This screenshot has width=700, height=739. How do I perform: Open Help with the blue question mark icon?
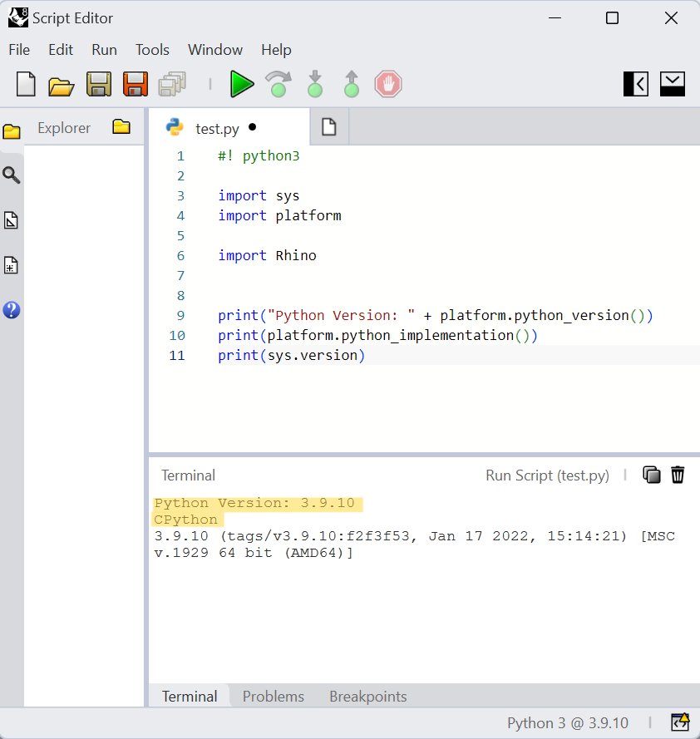tap(12, 310)
